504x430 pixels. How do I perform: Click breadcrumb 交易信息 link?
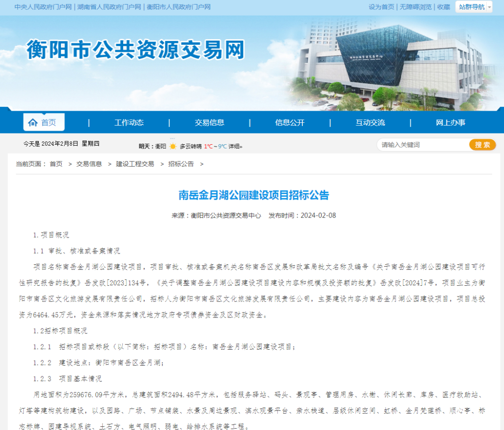click(x=89, y=164)
